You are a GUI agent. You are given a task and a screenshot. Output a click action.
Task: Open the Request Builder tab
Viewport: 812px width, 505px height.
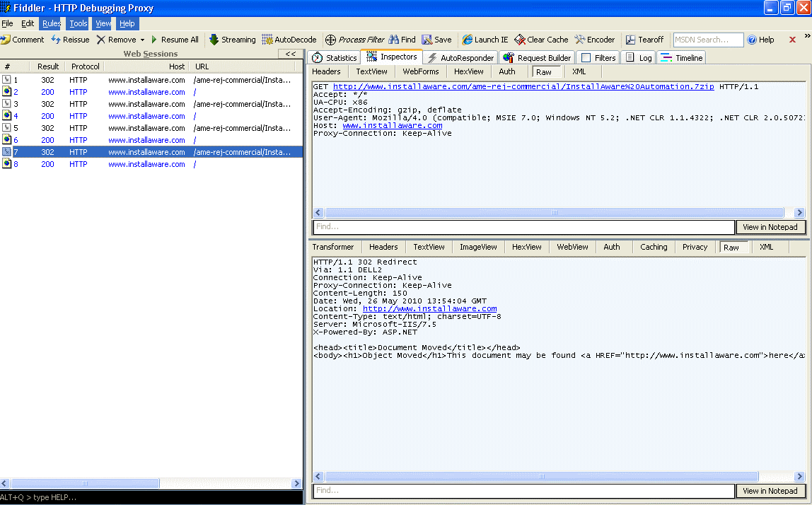point(537,57)
